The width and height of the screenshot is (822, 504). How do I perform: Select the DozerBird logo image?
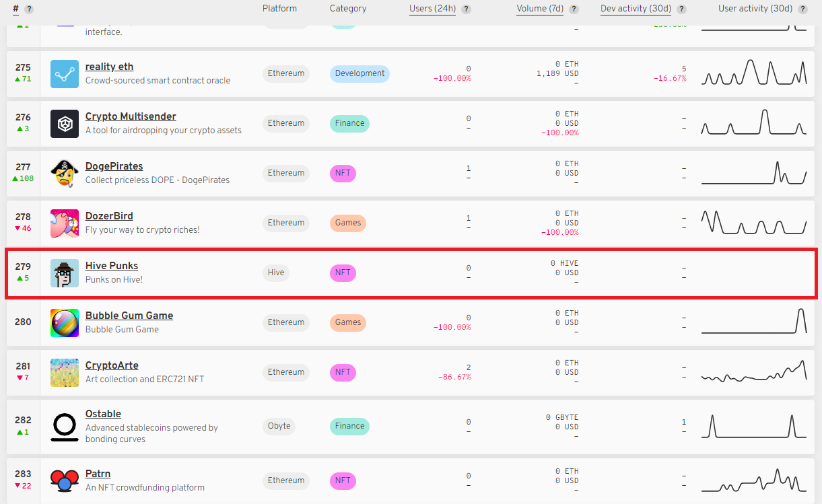click(65, 223)
